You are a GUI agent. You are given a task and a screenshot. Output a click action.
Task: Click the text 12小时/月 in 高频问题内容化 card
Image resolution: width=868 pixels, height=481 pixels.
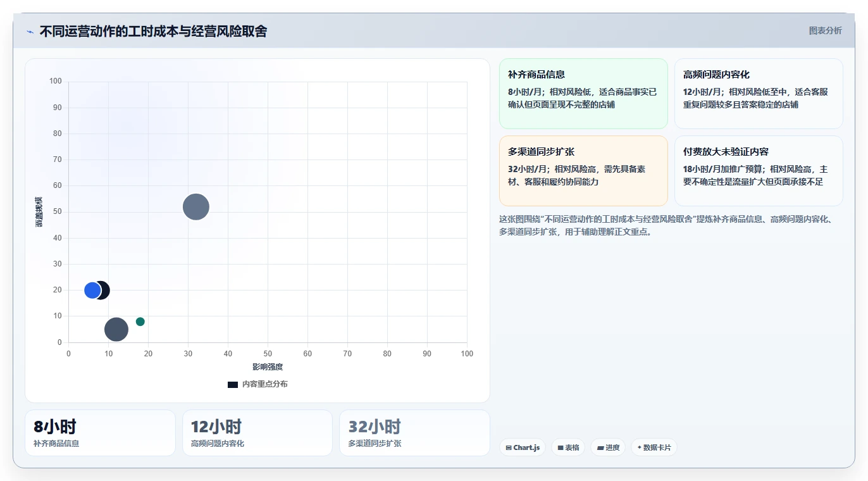(702, 92)
